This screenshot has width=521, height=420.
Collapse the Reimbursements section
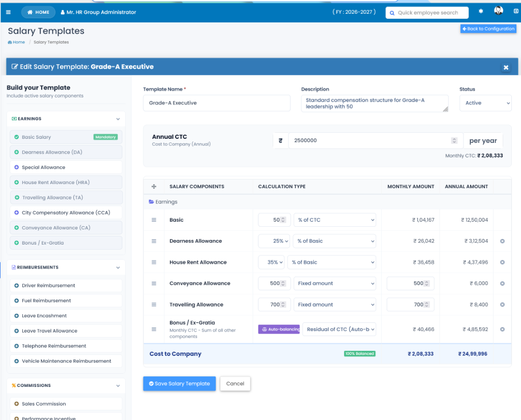(x=118, y=267)
